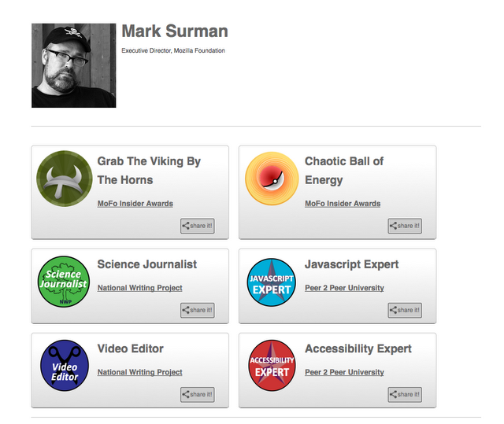Open National Writing Project link under Science Journalist
Image resolution: width=504 pixels, height=424 pixels.
139,288
